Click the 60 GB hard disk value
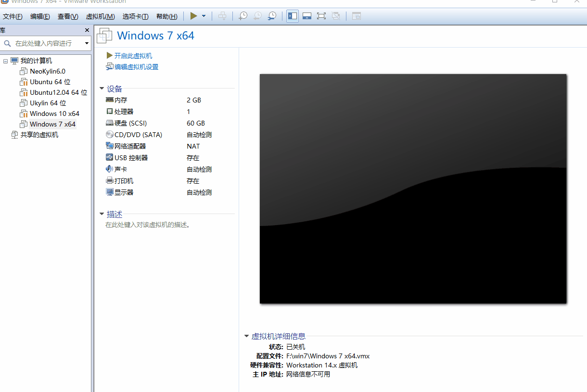Screen dimensions: 587x392 tap(196, 123)
